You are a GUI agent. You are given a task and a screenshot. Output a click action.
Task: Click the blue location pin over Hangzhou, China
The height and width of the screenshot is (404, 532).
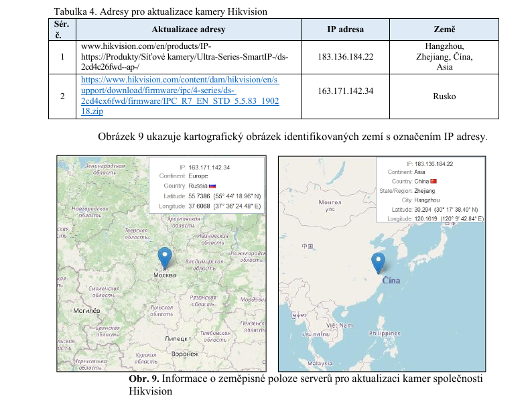[379, 261]
